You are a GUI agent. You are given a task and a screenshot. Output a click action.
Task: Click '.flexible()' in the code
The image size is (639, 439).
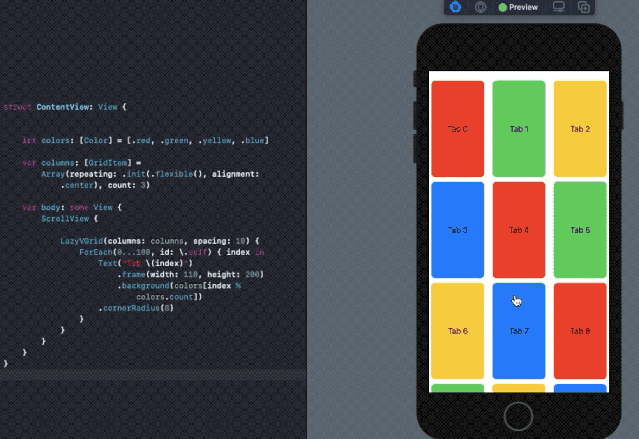pyautogui.click(x=178, y=174)
